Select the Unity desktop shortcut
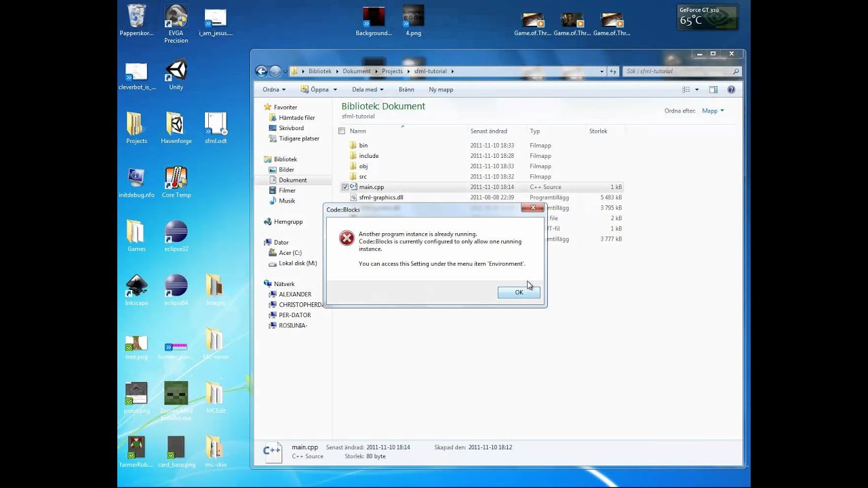The image size is (868, 488). coord(176,75)
